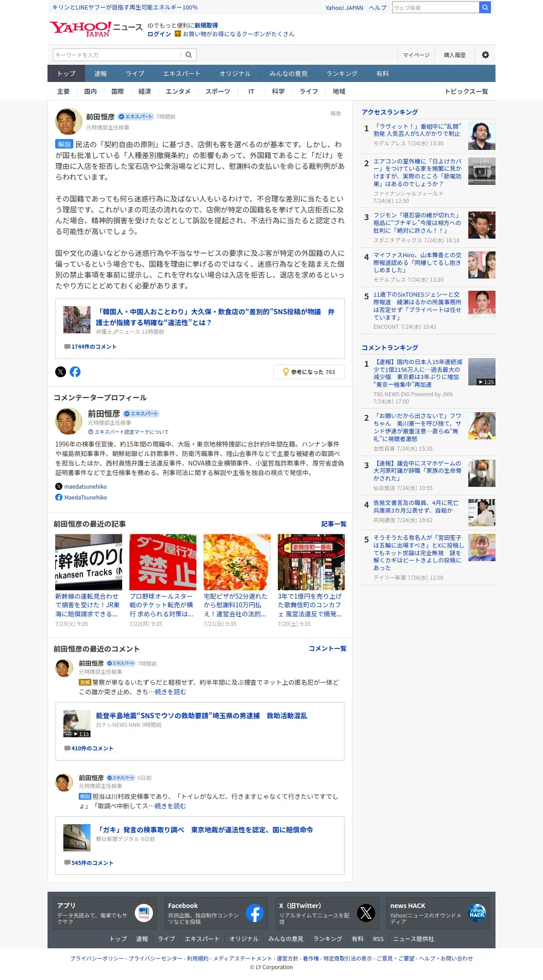This screenshot has height=980, width=543.
Task: Click the ログイン link
Action: point(159,34)
